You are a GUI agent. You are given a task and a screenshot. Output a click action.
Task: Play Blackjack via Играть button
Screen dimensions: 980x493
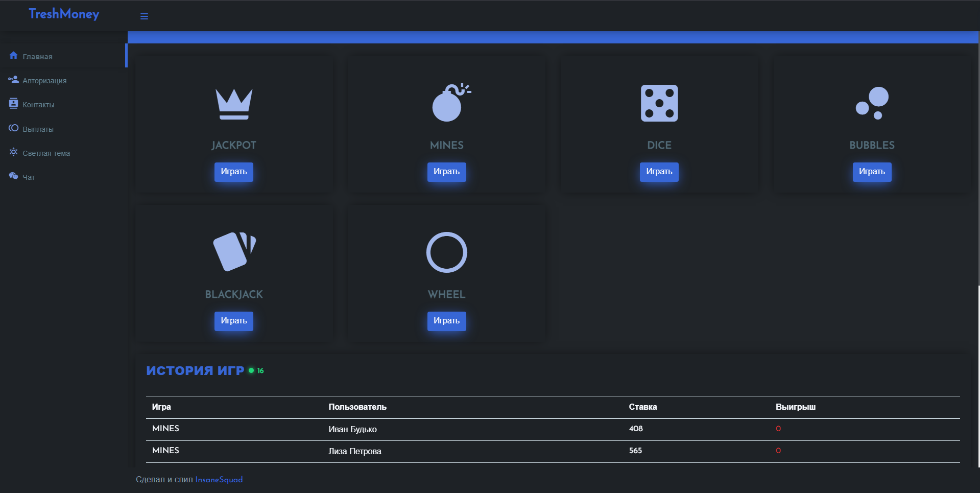(234, 321)
